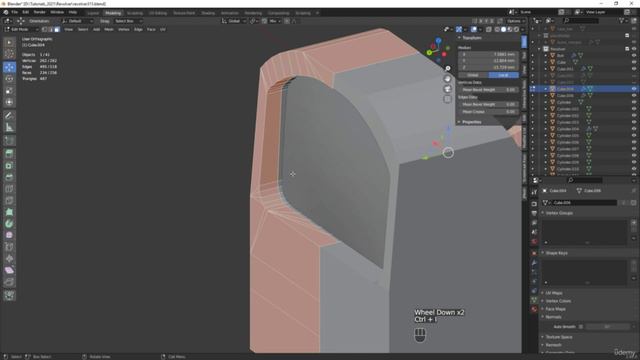Select the Loop Cut tool
This screenshot has width=640, height=360.
point(9,189)
